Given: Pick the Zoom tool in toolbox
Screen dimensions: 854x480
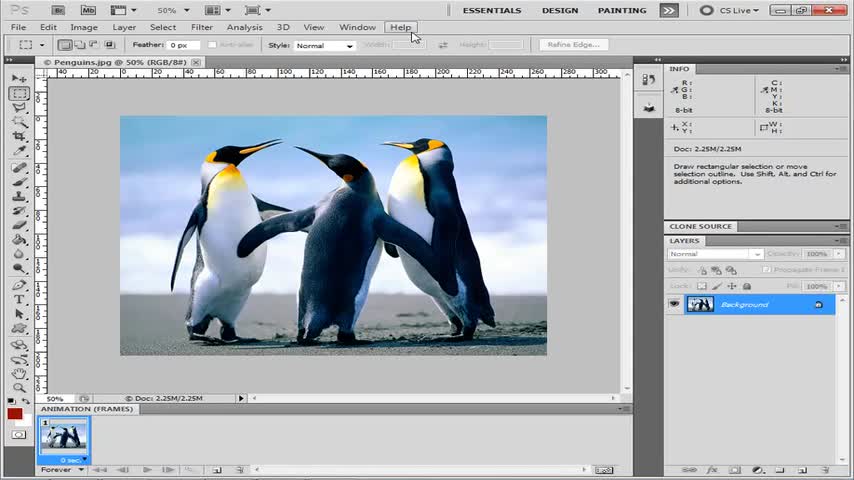Looking at the screenshot, I should tap(19, 388).
